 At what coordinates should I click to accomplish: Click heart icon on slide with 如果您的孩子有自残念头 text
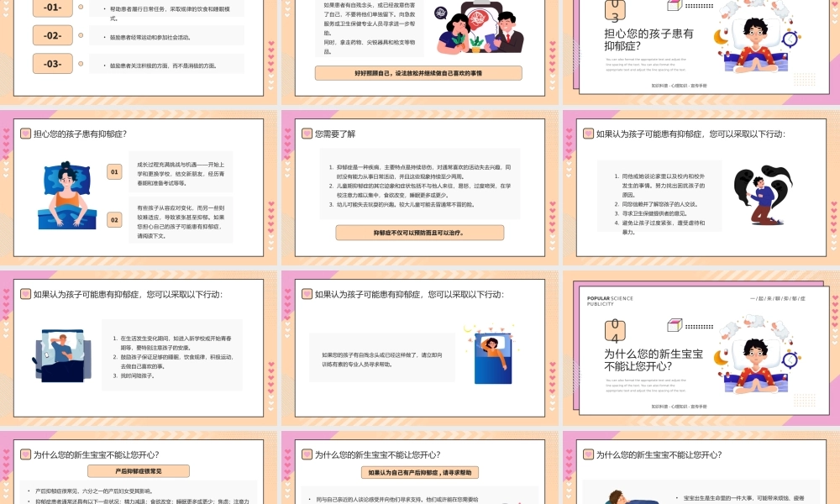click(307, 294)
